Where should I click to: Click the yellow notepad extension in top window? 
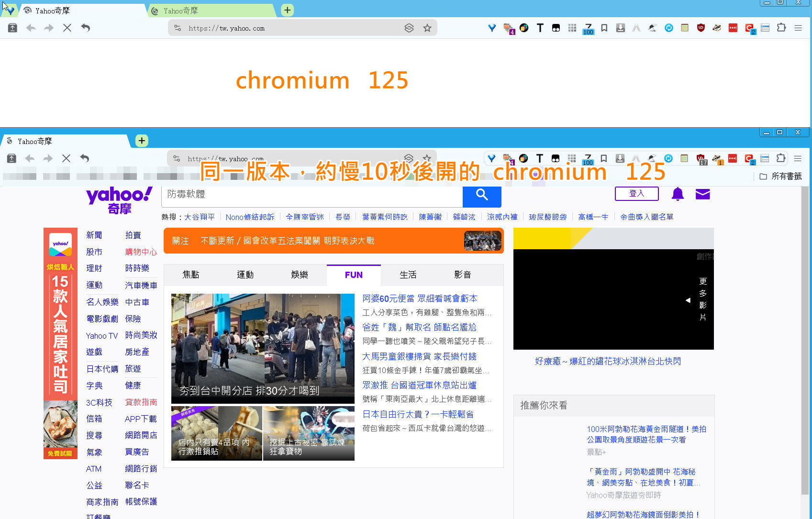pyautogui.click(x=685, y=28)
